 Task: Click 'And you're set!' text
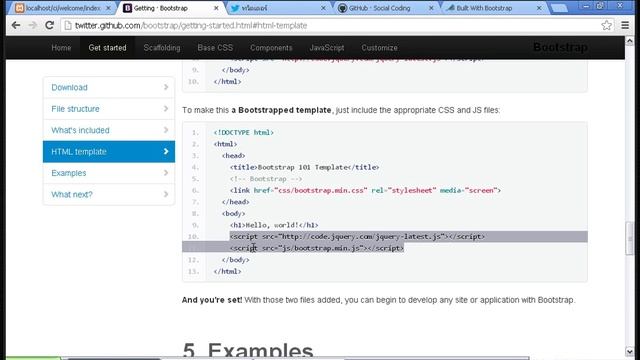coord(212,300)
